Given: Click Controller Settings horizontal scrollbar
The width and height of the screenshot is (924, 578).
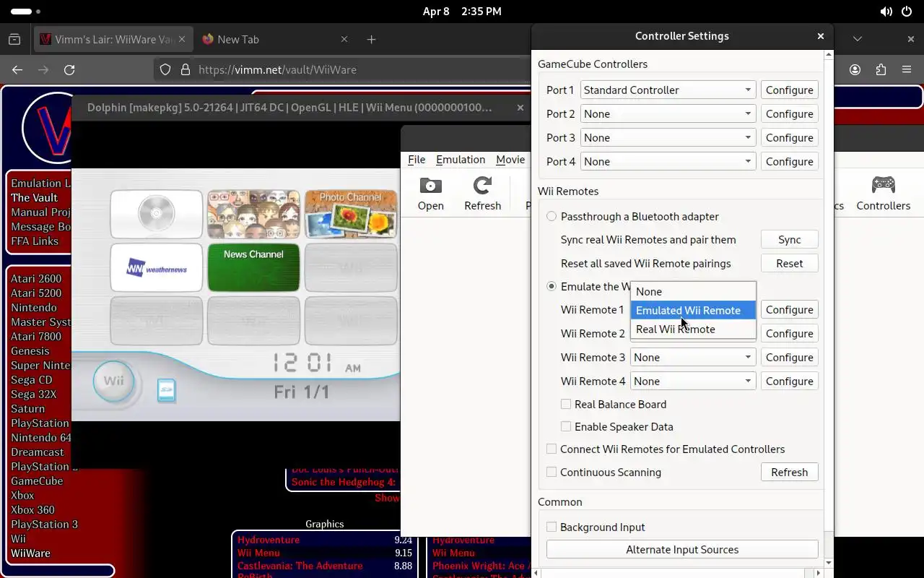Looking at the screenshot, I should click(x=679, y=573).
